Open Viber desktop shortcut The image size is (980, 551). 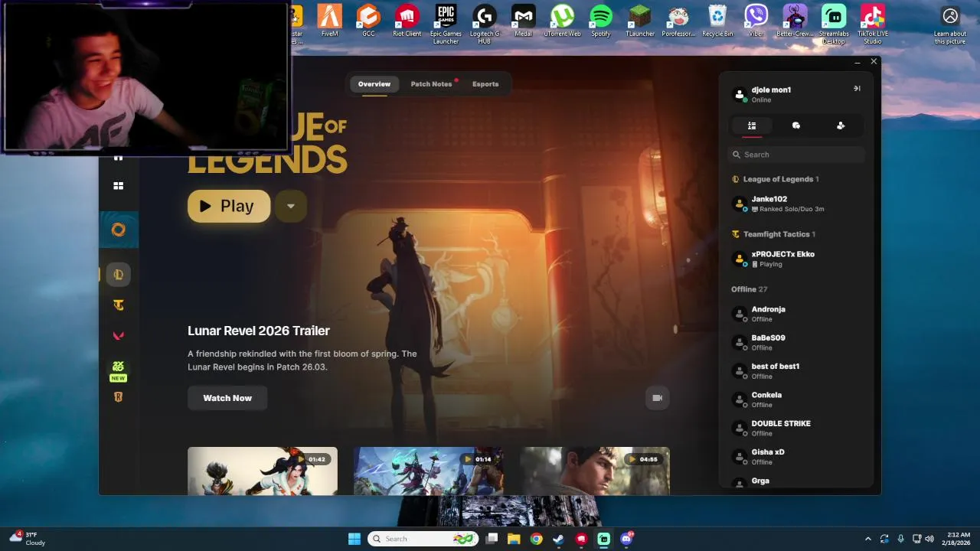tap(756, 21)
